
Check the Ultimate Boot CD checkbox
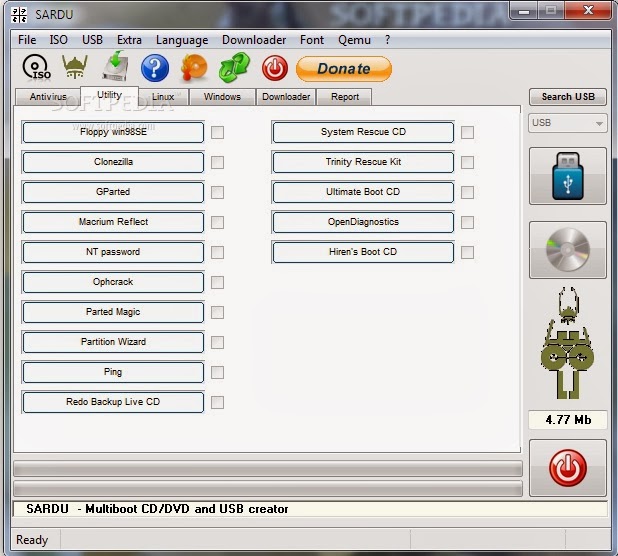pos(467,192)
